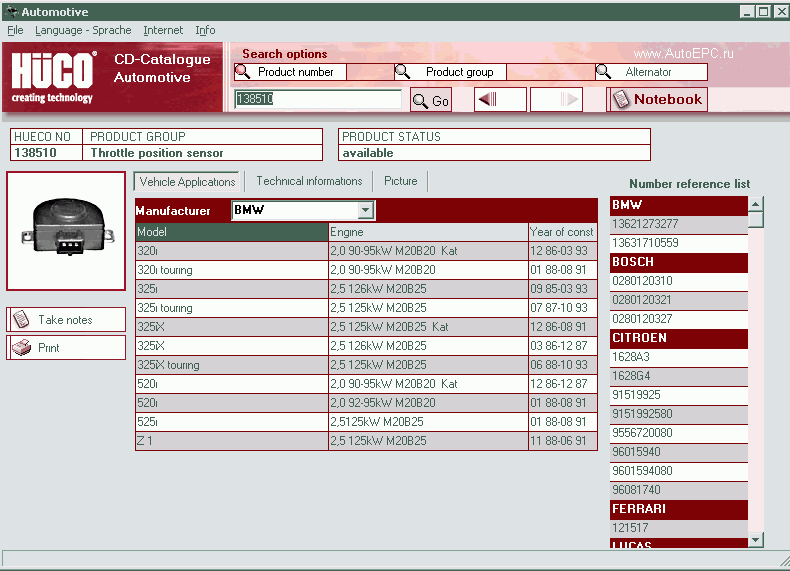Viewport: 790px width, 571px height.
Task: Click year cell 12 86-03 93
Action: click(563, 251)
